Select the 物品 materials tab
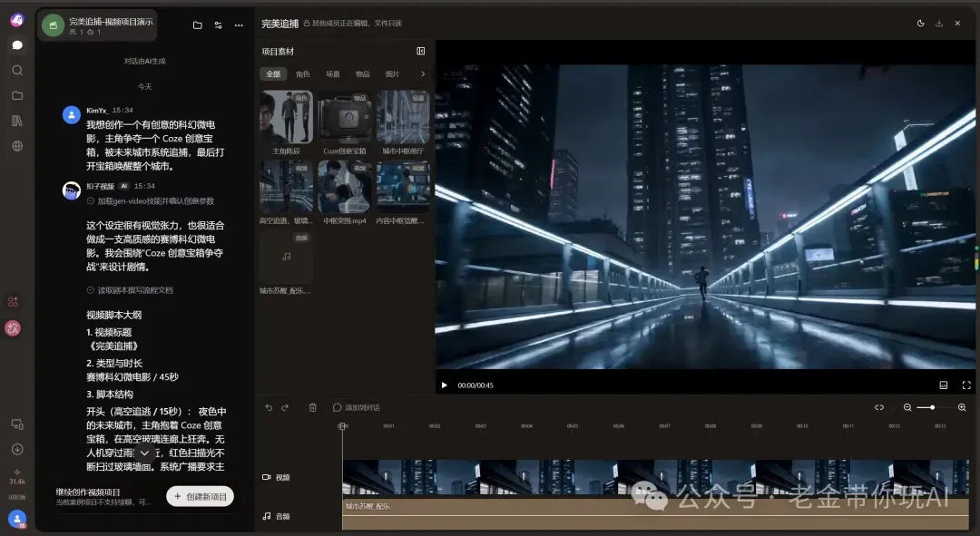980x536 pixels. point(362,73)
